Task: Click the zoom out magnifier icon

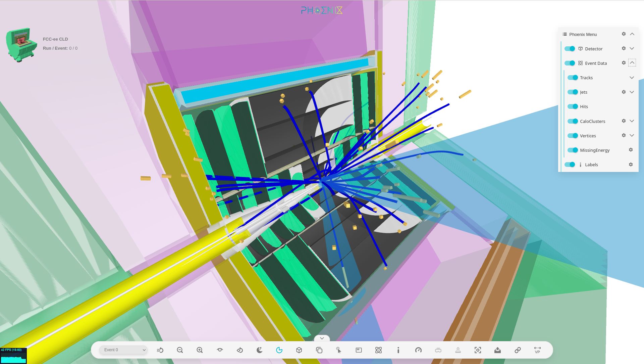Action: tap(180, 350)
